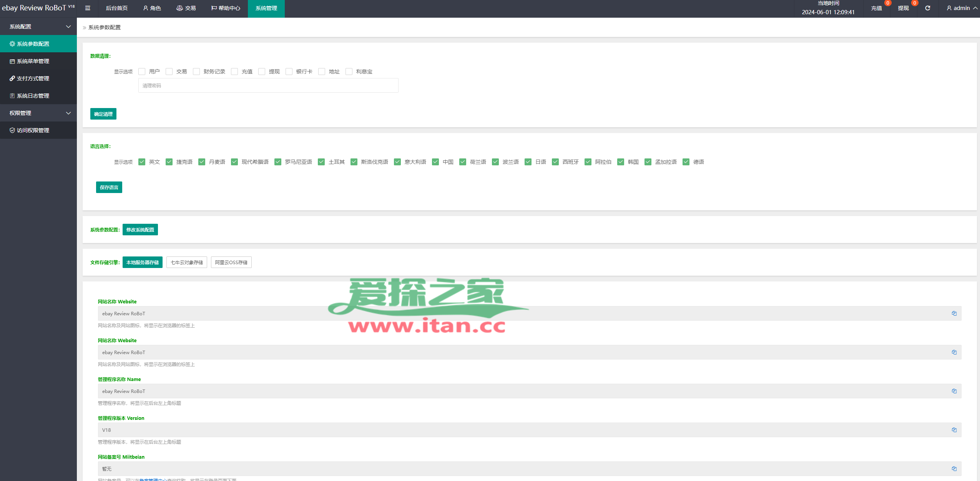
Task: Uncheck the 罗马尼亚语 language checkbox
Action: 278,162
